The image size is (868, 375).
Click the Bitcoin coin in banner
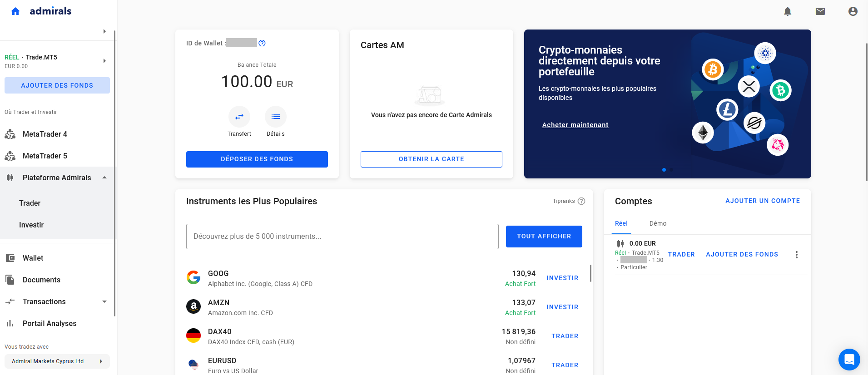coord(713,69)
